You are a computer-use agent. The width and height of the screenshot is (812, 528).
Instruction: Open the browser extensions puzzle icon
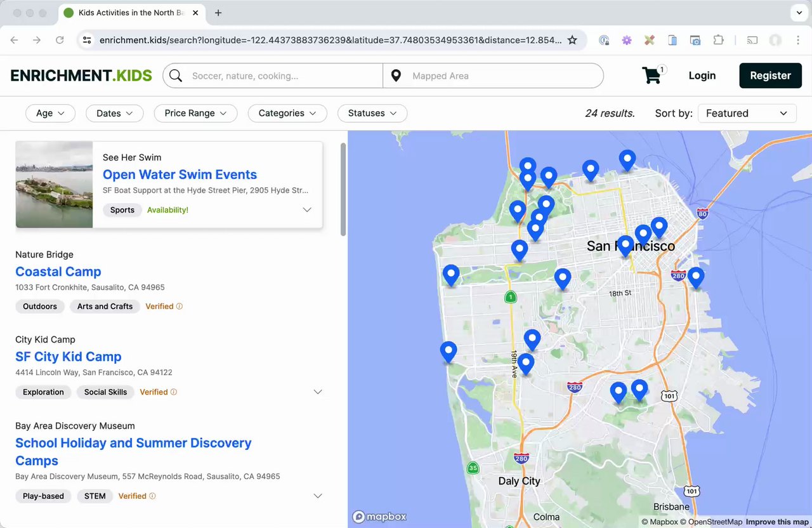718,40
